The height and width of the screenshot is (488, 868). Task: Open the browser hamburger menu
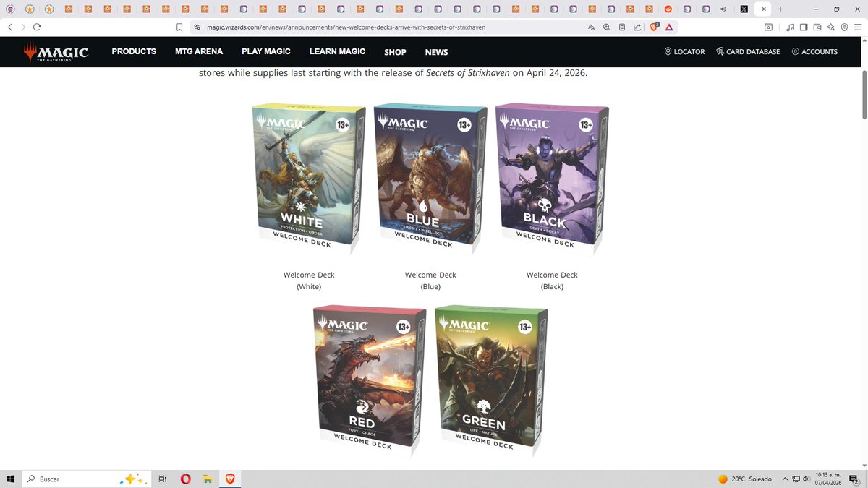coord(858,27)
